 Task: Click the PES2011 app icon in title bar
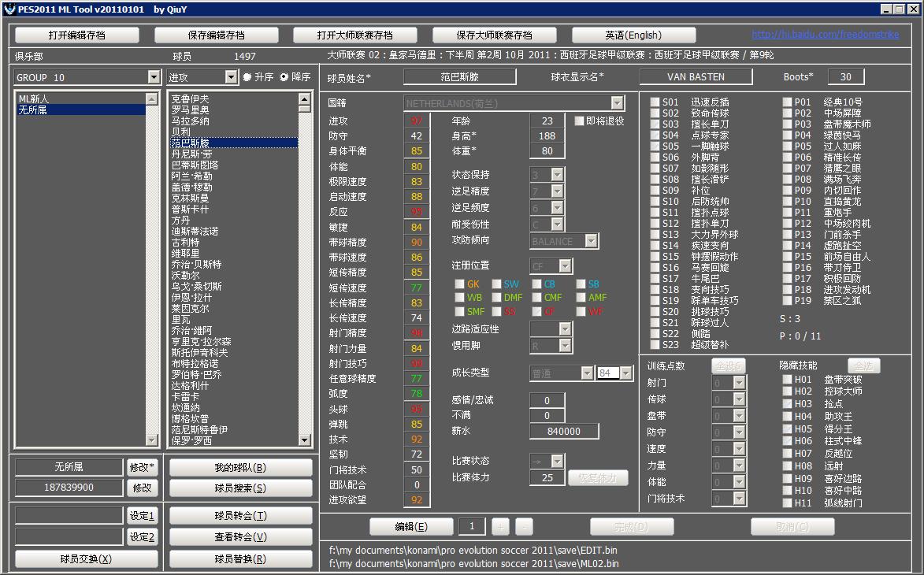9,9
